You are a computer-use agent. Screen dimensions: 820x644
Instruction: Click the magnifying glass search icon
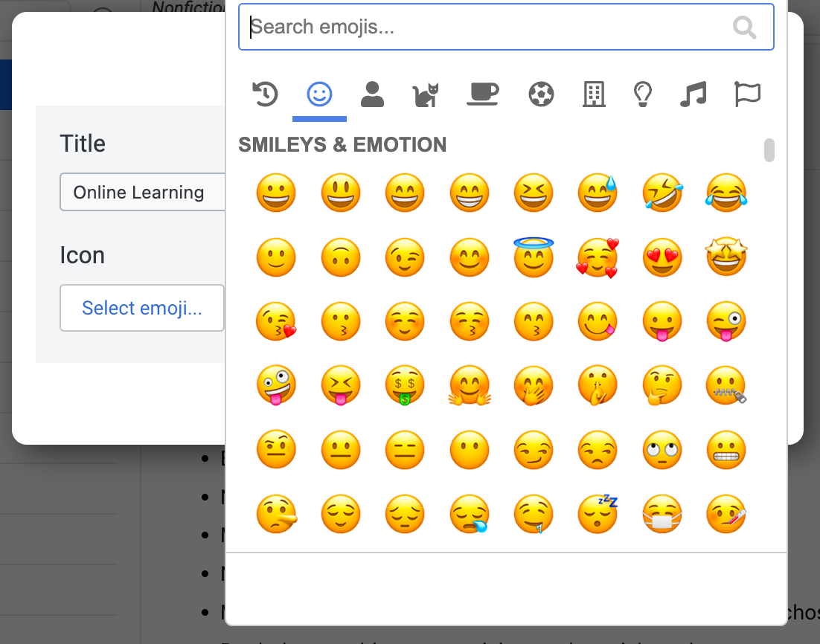744,28
